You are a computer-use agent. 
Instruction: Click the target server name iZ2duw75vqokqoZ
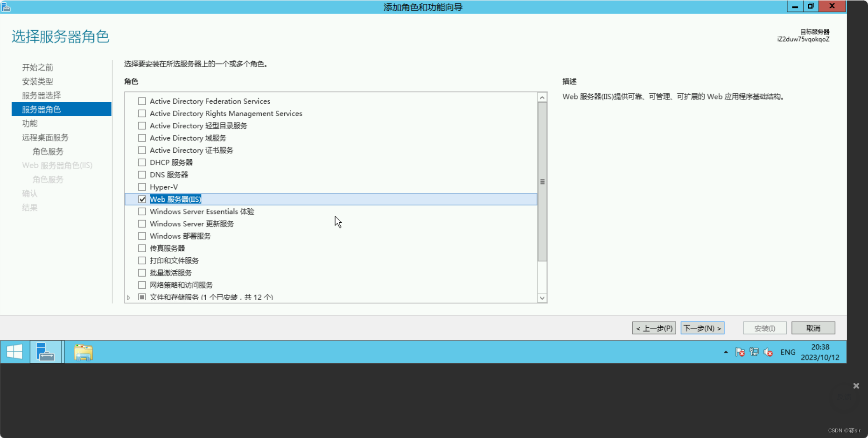tap(803, 39)
